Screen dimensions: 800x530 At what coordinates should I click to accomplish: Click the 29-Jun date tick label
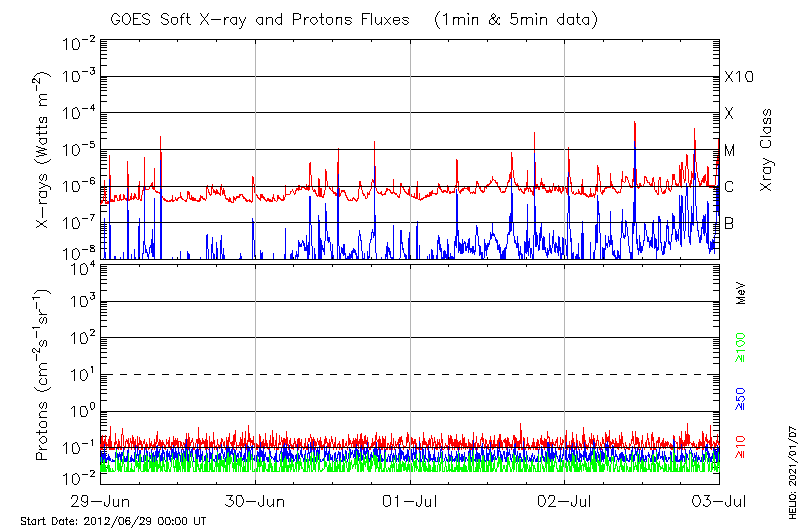100,500
